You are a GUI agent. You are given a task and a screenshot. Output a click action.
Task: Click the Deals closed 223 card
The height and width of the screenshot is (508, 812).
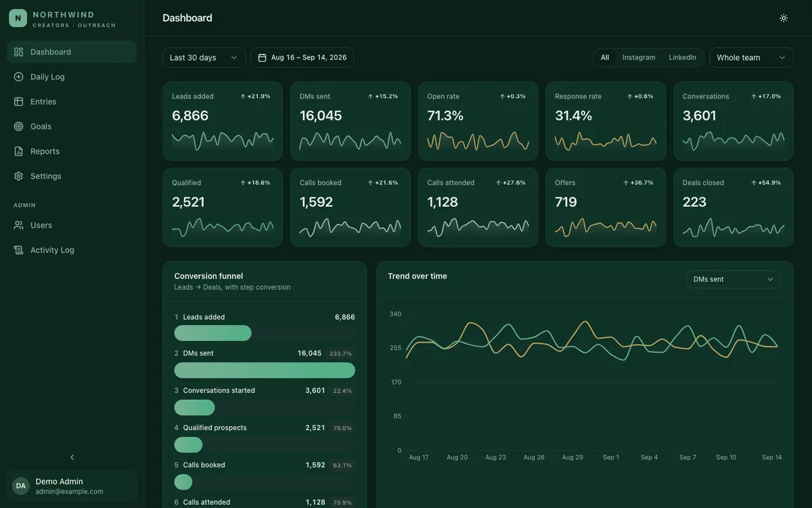click(x=734, y=207)
